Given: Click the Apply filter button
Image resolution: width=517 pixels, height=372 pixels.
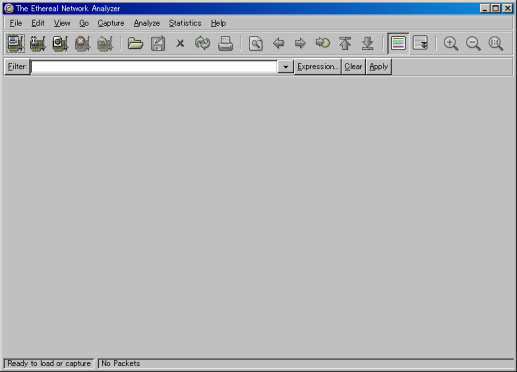Looking at the screenshot, I should [x=379, y=67].
